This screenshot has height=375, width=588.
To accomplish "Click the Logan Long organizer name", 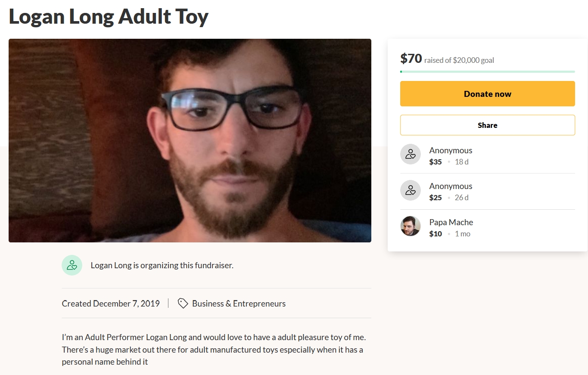I will (109, 265).
